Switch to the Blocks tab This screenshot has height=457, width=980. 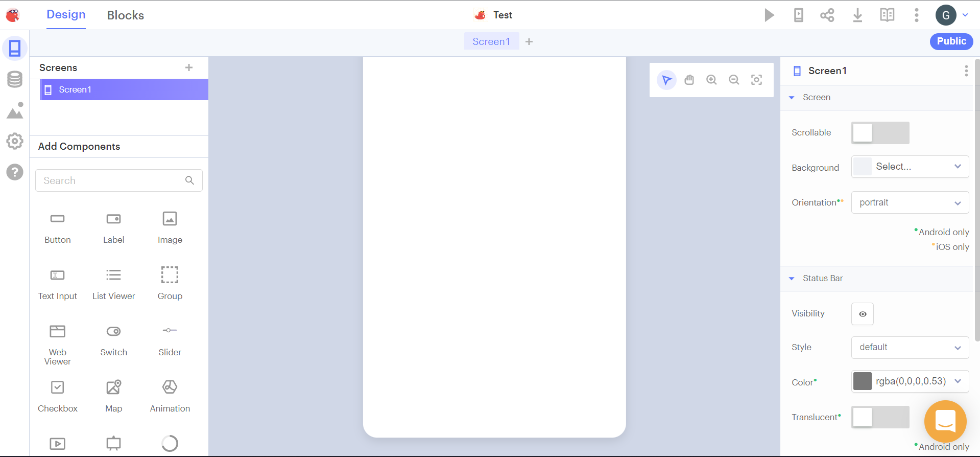point(126,15)
